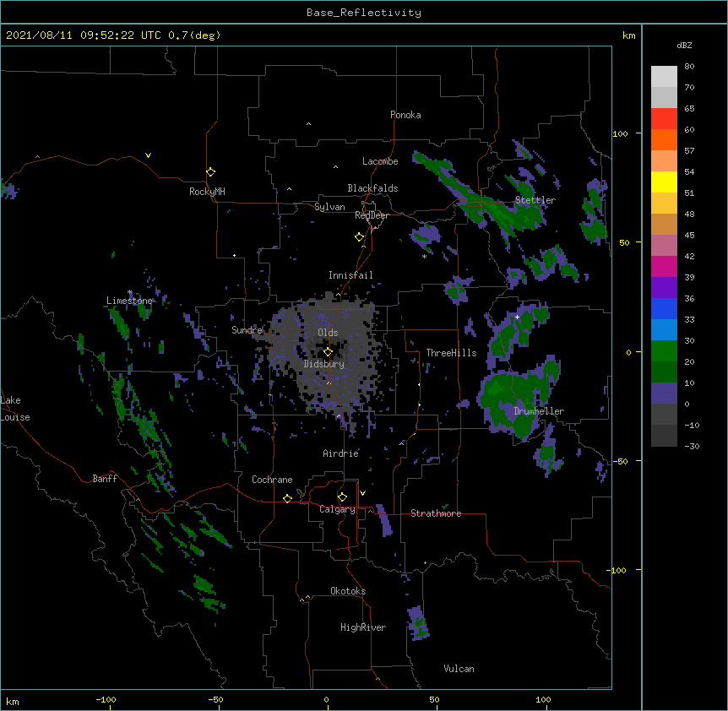The width and height of the screenshot is (728, 711).
Task: Click the Base_Reflectivity title text
Action: [x=364, y=13]
